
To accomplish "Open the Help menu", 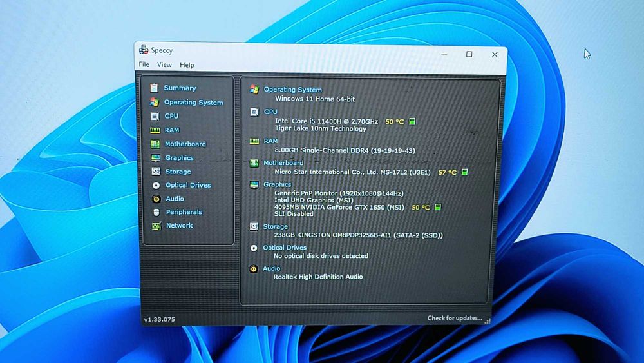I will click(x=187, y=65).
